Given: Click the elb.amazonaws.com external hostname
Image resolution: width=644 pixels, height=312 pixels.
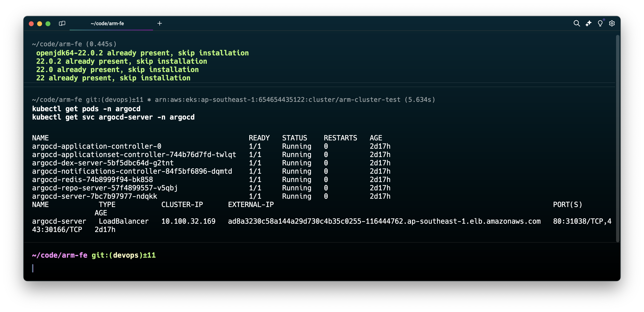Looking at the screenshot, I should point(384,221).
